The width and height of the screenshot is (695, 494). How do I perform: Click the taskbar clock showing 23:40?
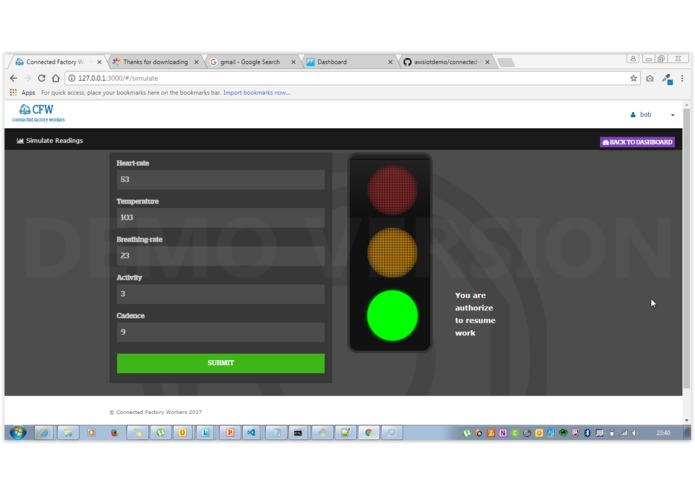tap(663, 433)
